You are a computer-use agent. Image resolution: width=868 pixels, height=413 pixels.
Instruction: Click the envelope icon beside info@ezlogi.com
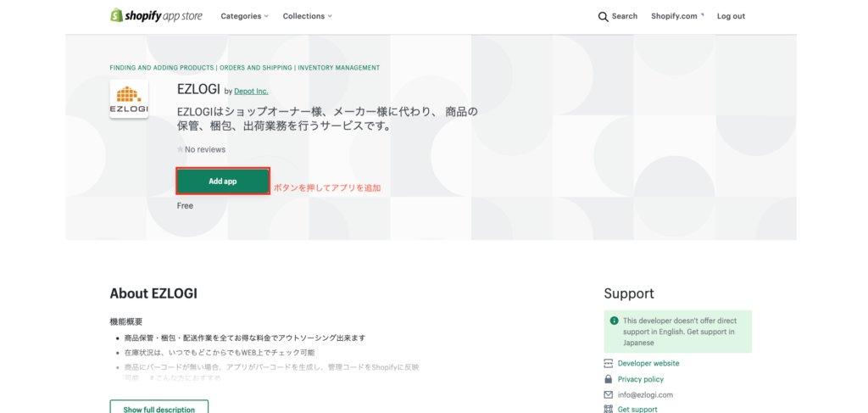click(608, 394)
